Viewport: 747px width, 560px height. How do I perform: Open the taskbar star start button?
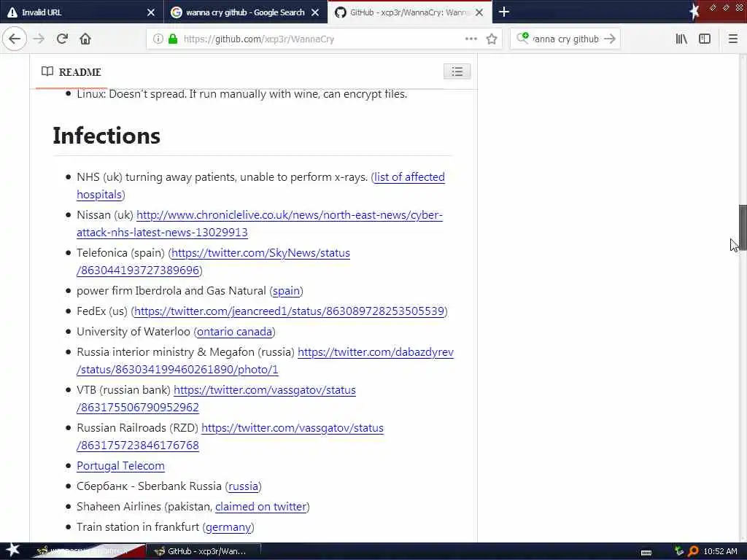pos(12,551)
